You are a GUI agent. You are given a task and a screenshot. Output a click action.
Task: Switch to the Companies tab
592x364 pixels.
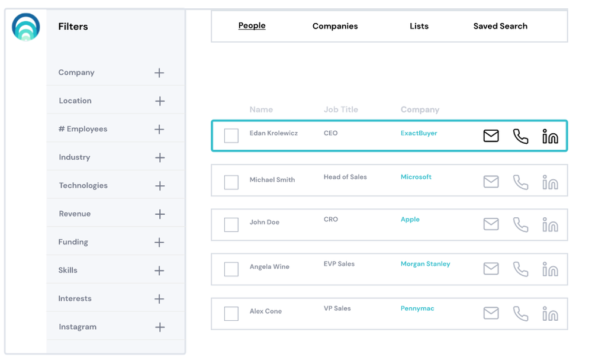click(x=335, y=26)
